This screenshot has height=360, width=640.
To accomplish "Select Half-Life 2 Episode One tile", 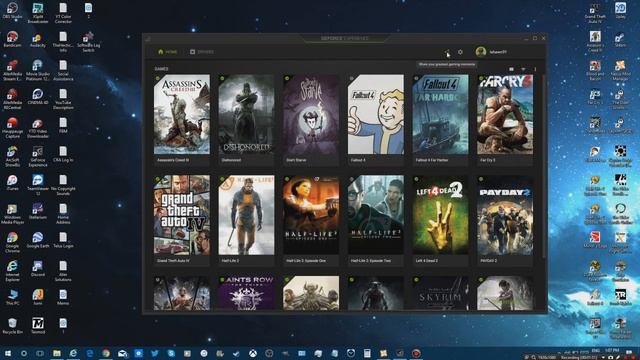I will (x=311, y=220).
